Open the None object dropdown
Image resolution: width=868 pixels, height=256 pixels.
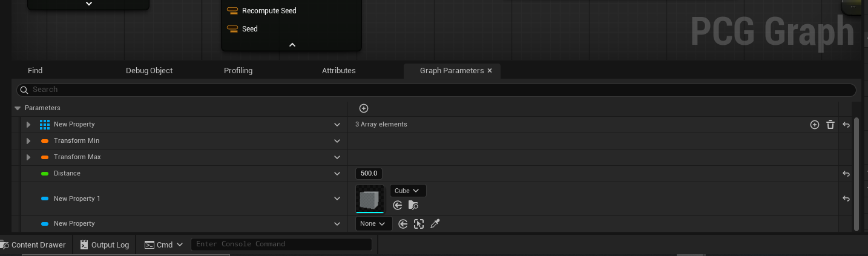click(x=373, y=224)
